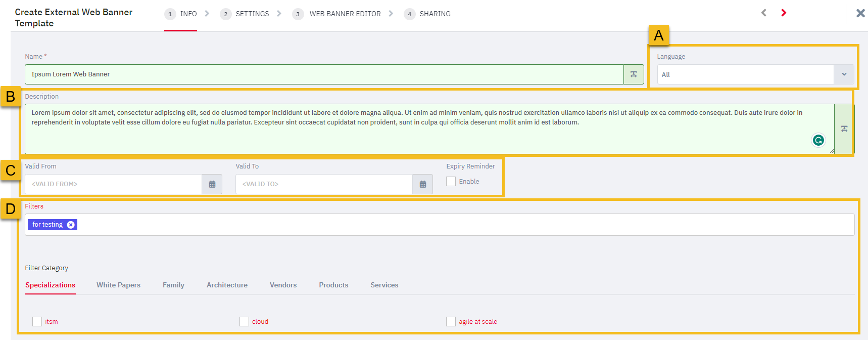The height and width of the screenshot is (340, 868).
Task: Select the Services filter category tab
Action: [x=384, y=285]
